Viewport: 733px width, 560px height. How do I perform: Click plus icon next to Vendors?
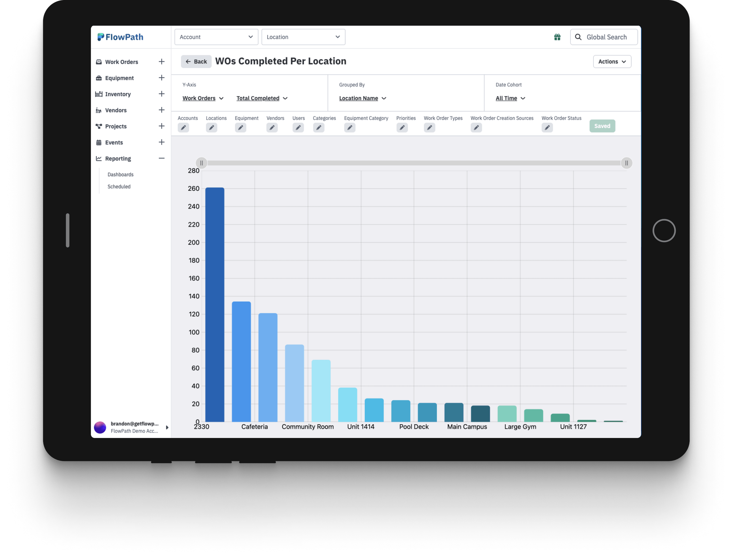(162, 110)
